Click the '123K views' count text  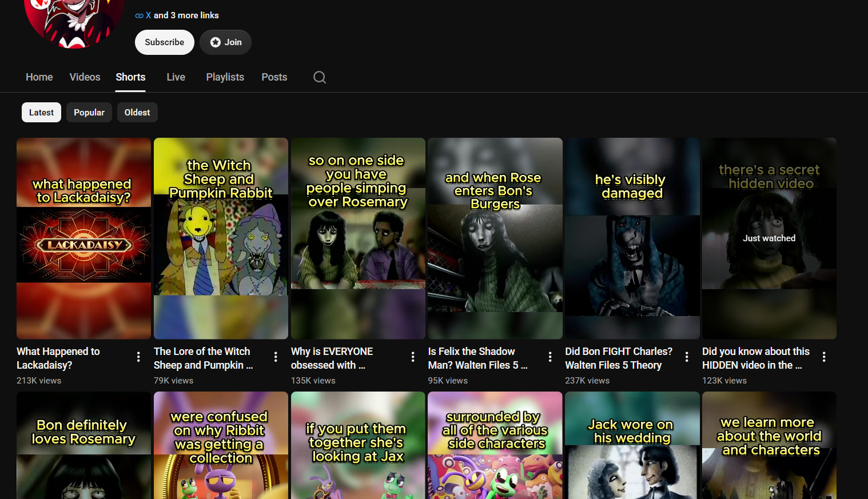point(724,381)
